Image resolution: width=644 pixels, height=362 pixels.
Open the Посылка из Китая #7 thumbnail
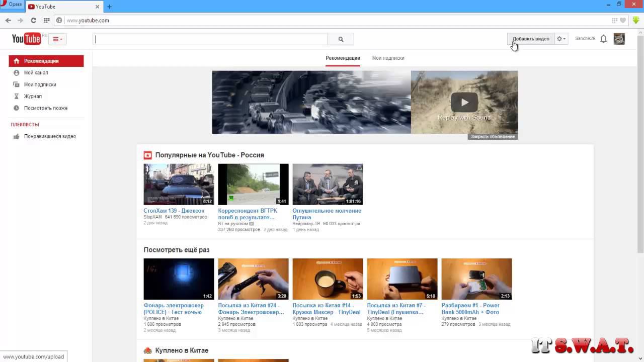click(x=402, y=279)
